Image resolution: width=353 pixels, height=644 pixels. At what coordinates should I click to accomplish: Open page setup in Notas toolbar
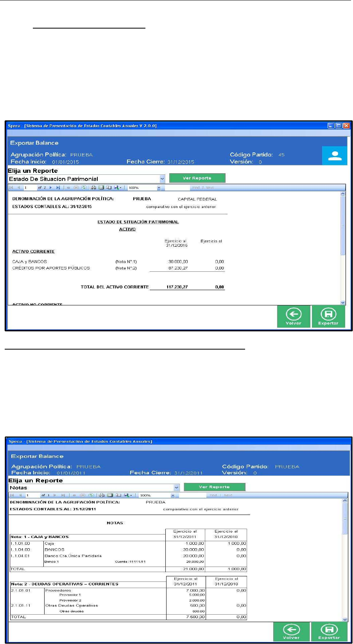(118, 495)
